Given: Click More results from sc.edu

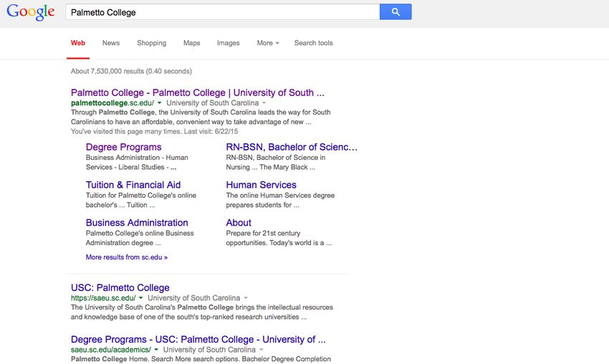Looking at the screenshot, I should [x=127, y=257].
